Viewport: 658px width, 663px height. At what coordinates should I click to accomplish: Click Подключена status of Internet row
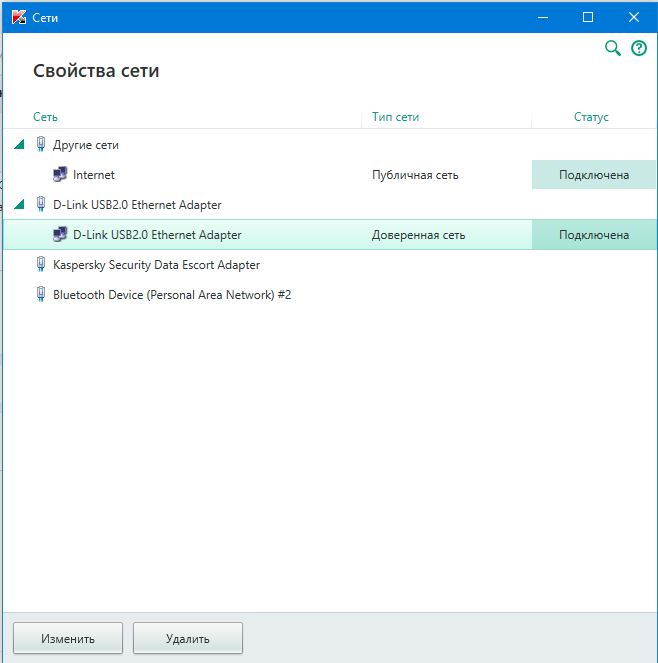[594, 175]
